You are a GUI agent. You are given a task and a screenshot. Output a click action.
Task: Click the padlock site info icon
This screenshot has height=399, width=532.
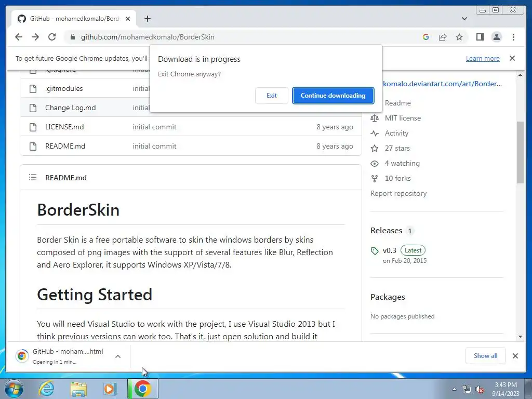tap(72, 37)
